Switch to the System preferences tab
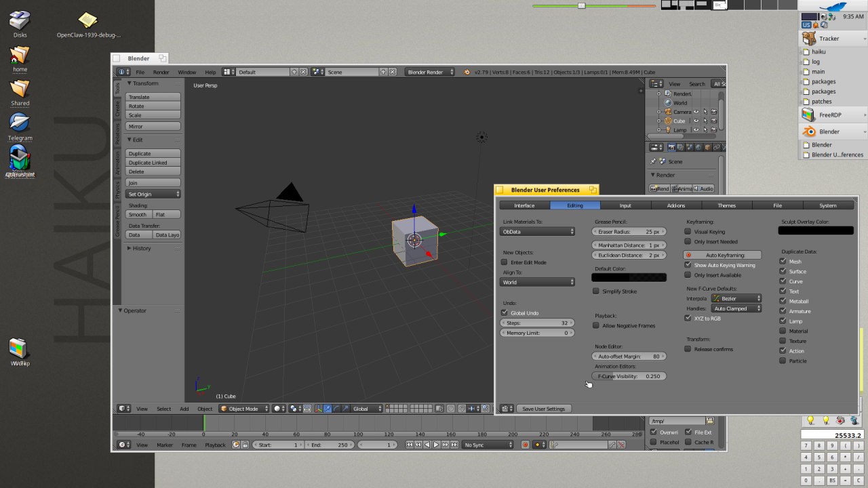 (x=828, y=205)
